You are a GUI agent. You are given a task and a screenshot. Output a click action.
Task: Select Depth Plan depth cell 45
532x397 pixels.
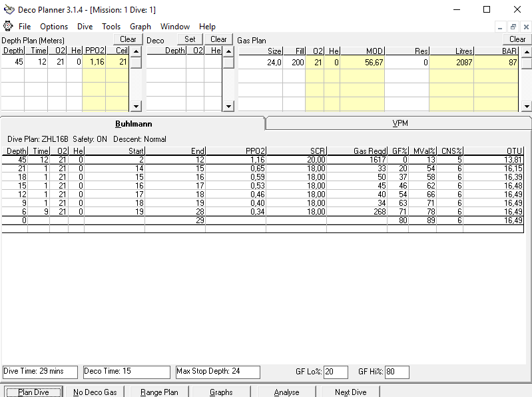13,62
